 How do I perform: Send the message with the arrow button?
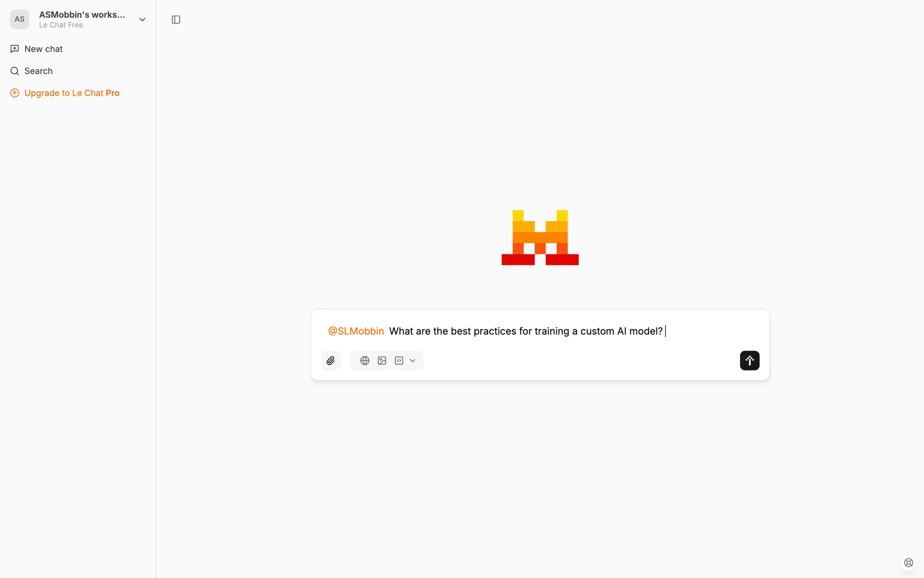click(x=749, y=360)
